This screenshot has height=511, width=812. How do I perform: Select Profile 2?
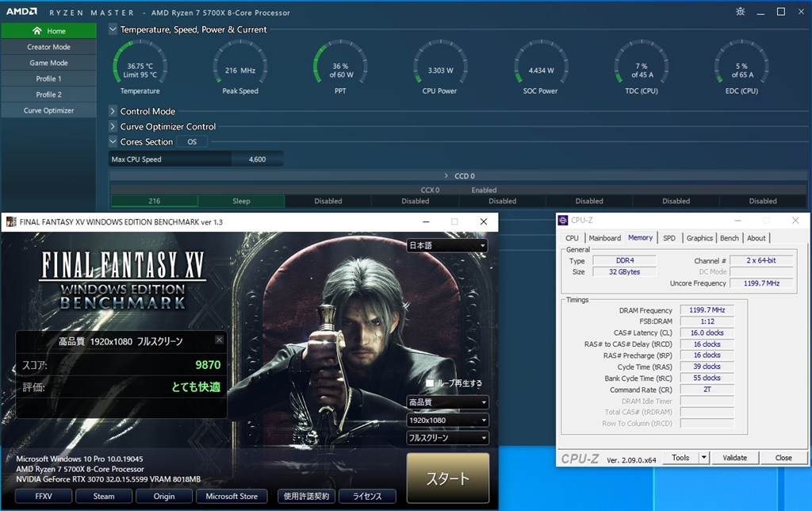click(48, 95)
